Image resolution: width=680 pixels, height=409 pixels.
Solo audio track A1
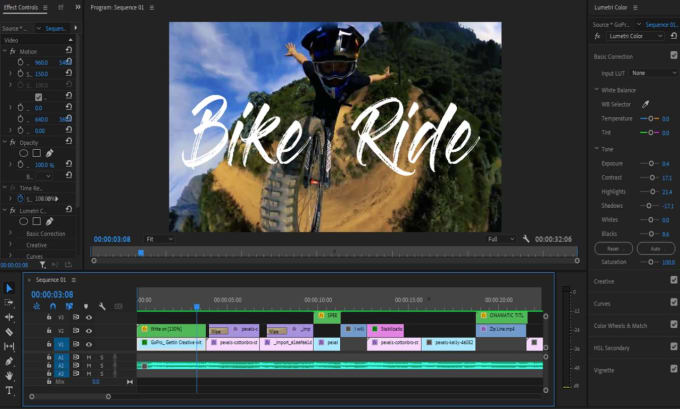(101, 357)
